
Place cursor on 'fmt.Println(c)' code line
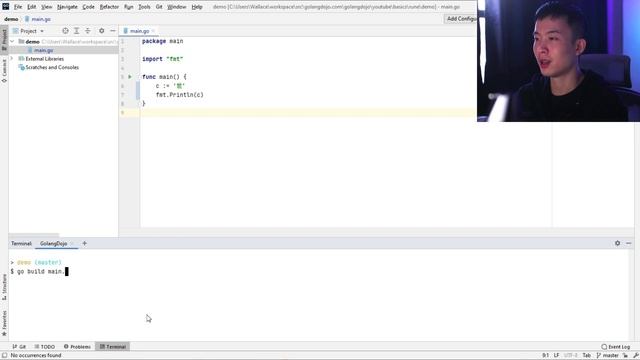pyautogui.click(x=180, y=95)
